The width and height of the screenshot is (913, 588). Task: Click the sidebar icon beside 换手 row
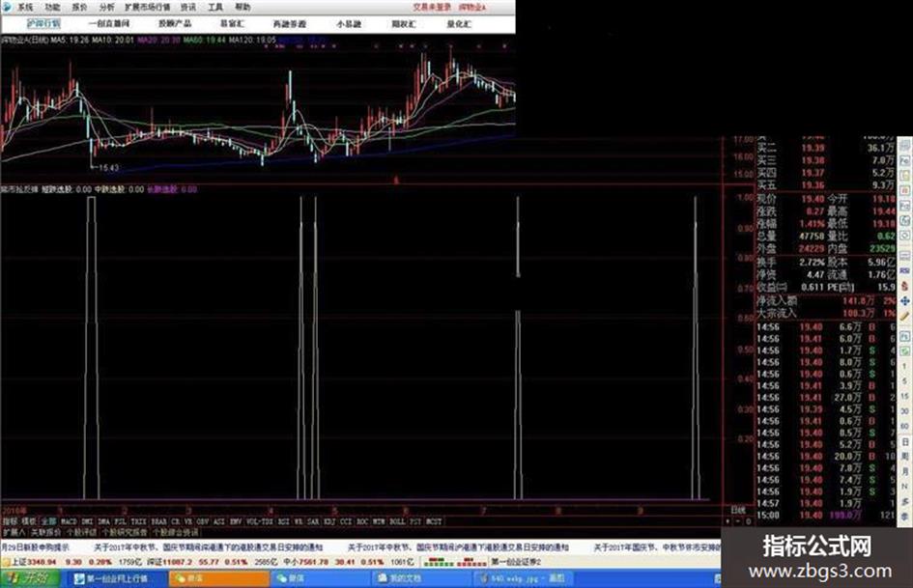click(x=904, y=256)
